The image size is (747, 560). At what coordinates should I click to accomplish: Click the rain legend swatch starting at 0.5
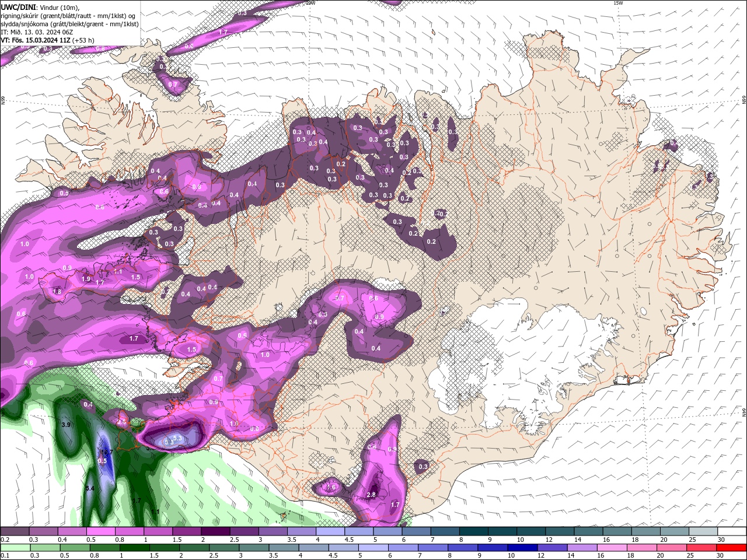point(76,548)
